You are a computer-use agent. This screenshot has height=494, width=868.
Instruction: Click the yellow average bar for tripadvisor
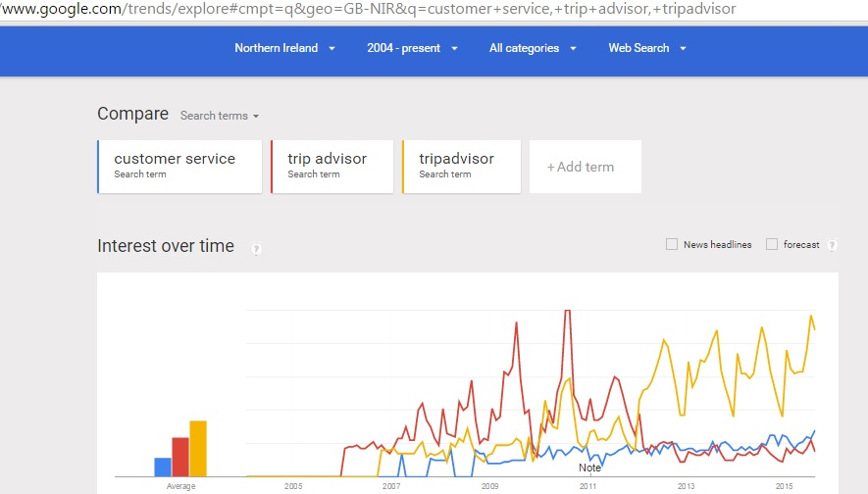198,449
